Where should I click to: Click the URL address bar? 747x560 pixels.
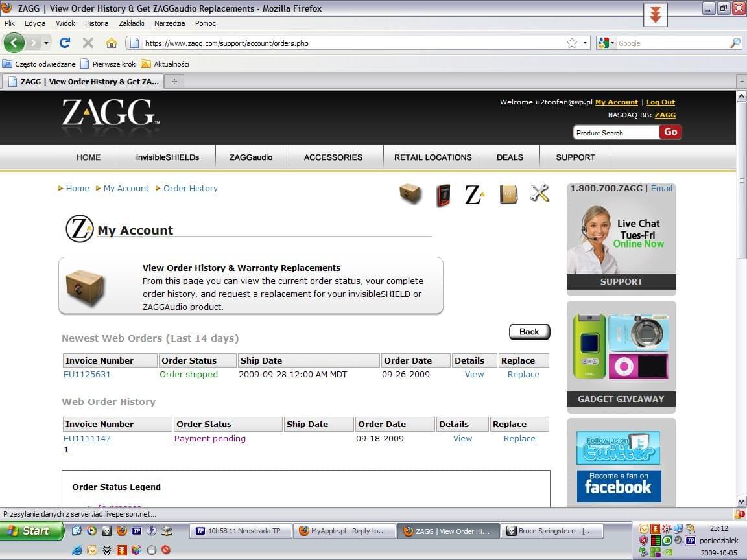pos(353,43)
